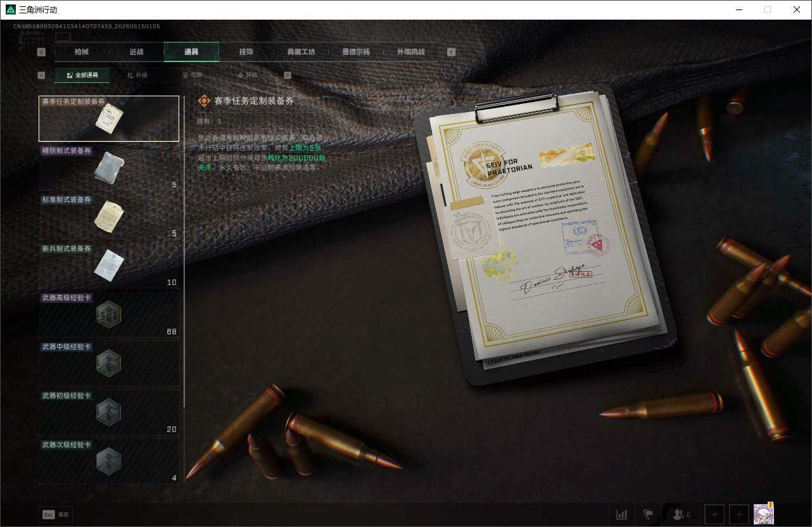The width and height of the screenshot is (812, 527).
Task: Open the 枪械 tab
Action: 82,52
